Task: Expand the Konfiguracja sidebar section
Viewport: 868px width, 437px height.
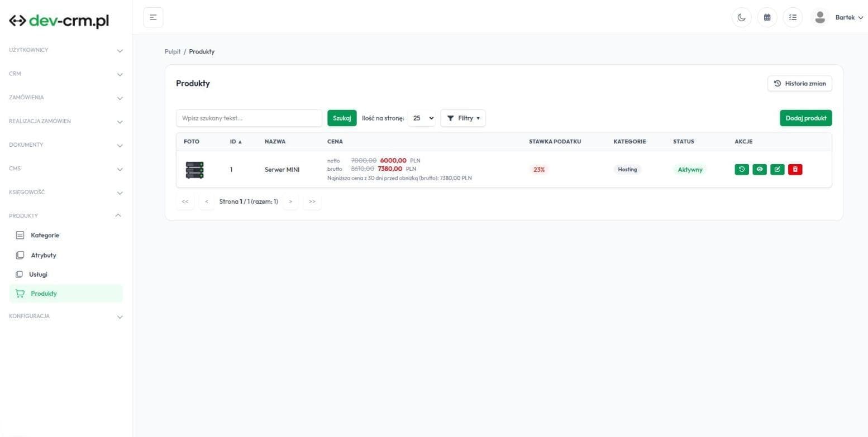Action: [x=66, y=316]
